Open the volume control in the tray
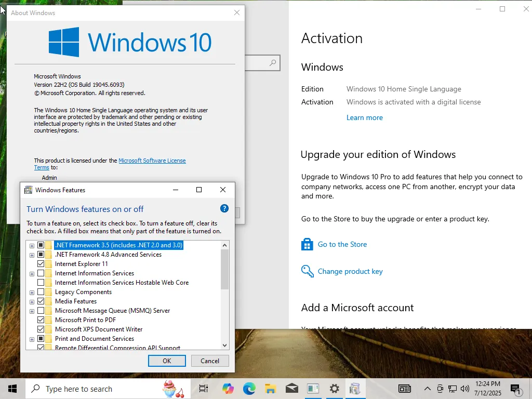532x399 pixels. (465, 389)
